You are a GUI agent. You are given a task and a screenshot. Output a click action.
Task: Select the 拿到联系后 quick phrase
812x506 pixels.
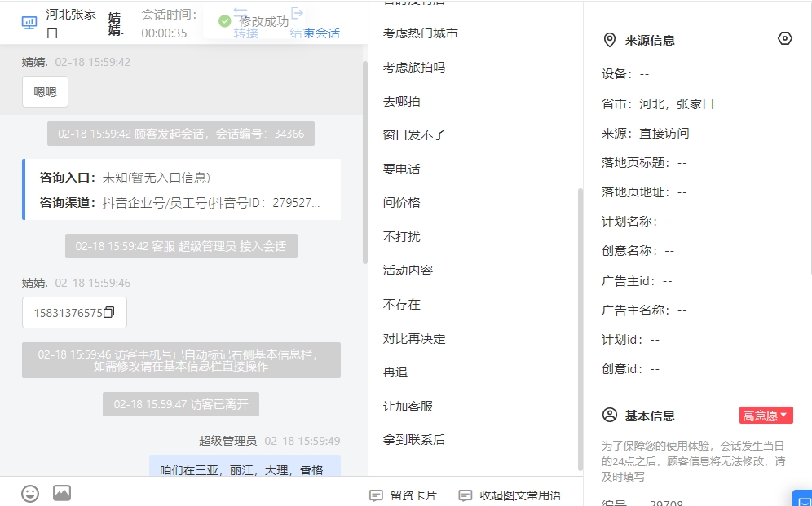414,440
